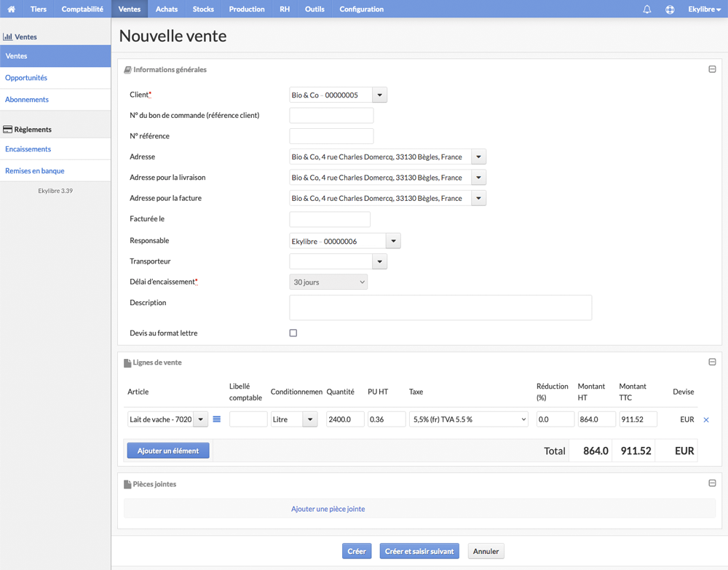This screenshot has height=570, width=728.
Task: Open the Responsable dropdown arrow
Action: tap(393, 241)
